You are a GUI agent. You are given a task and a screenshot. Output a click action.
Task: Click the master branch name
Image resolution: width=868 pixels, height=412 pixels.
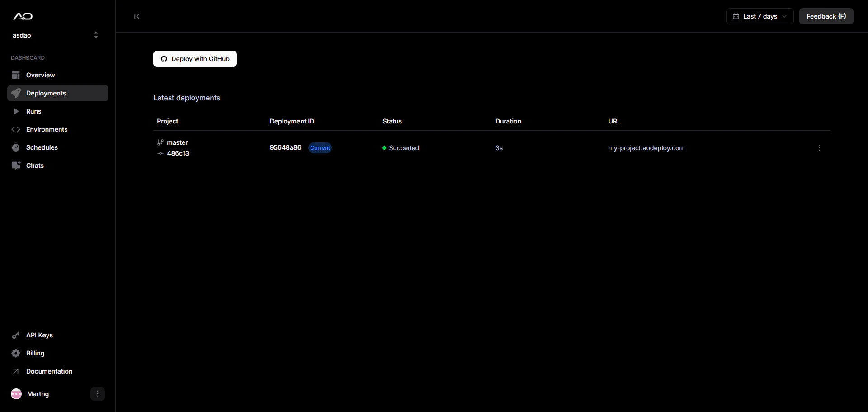(177, 142)
